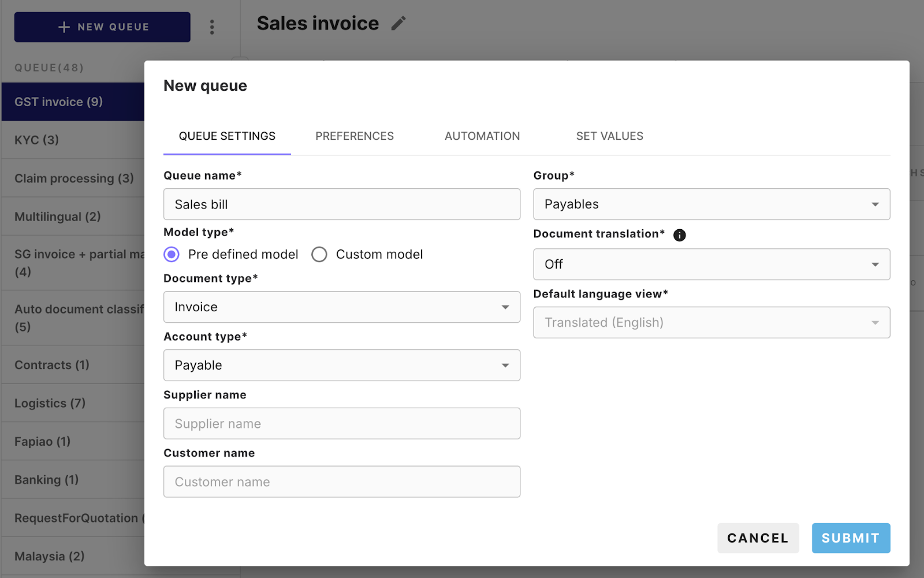Viewport: 924px width, 578px height.
Task: Open the Malaysia (2) queue
Action: [73, 556]
